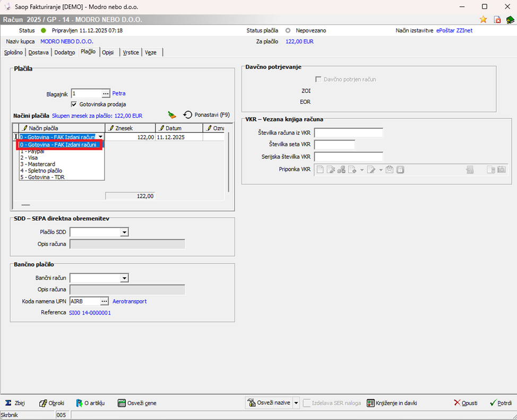Open Obroki installments
The image size is (517, 420).
52,403
